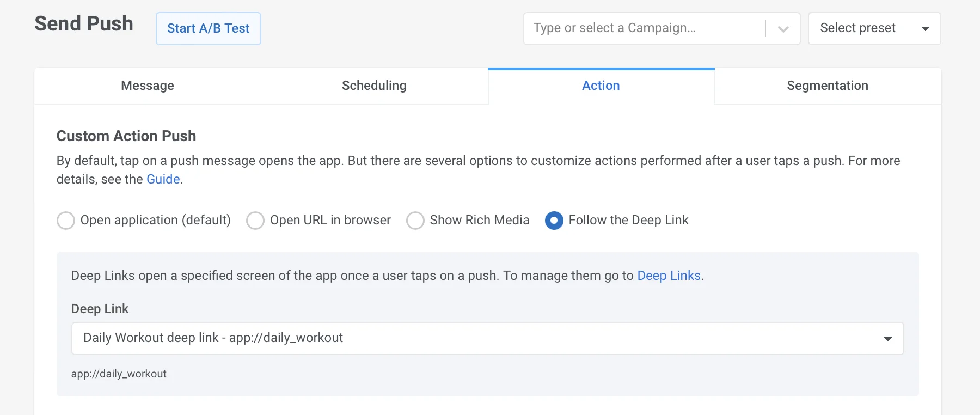
Task: Click the Select preset caret icon
Action: [x=925, y=29]
